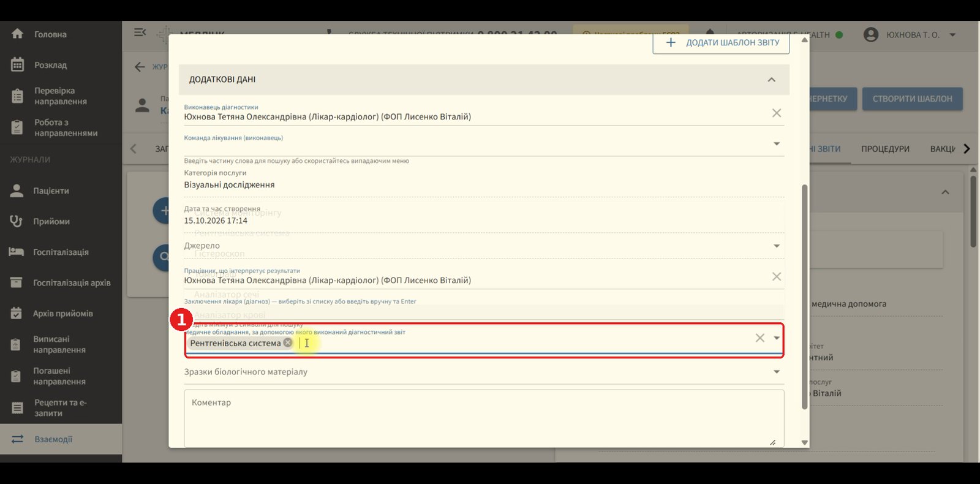Click the dialog vertical scrollbar
Screen dimensions: 980x484
pos(804,297)
